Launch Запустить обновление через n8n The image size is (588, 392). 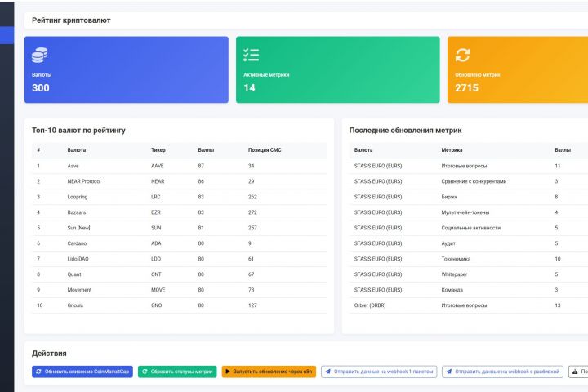(269, 372)
